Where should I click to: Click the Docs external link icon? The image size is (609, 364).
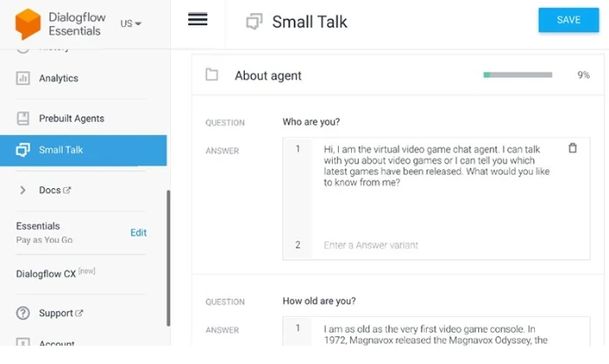click(x=67, y=190)
